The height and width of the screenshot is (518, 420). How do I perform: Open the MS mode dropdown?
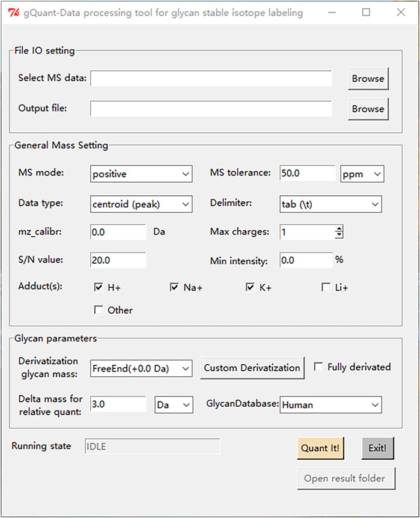(x=141, y=174)
